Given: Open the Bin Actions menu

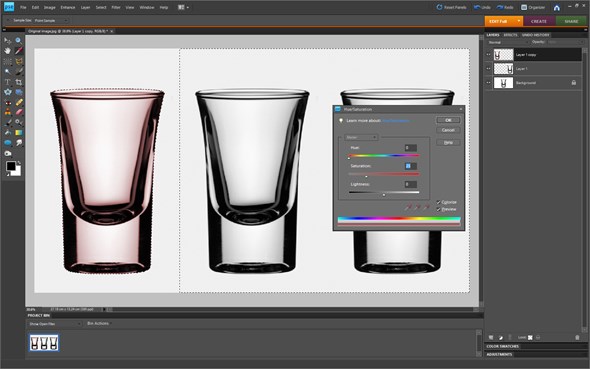Looking at the screenshot, I should coord(98,323).
